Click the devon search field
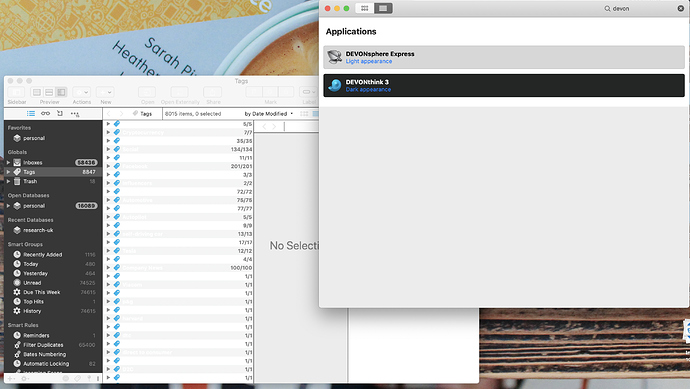Screen dimensions: 690x389 point(641,8)
